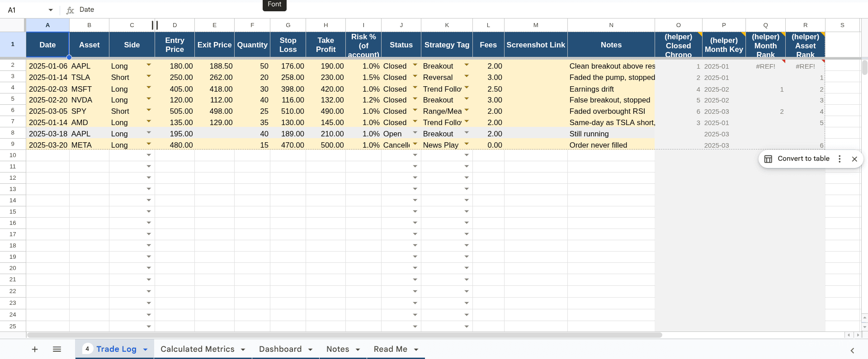
Task: Click the table icon in Convert to table
Action: pos(768,159)
